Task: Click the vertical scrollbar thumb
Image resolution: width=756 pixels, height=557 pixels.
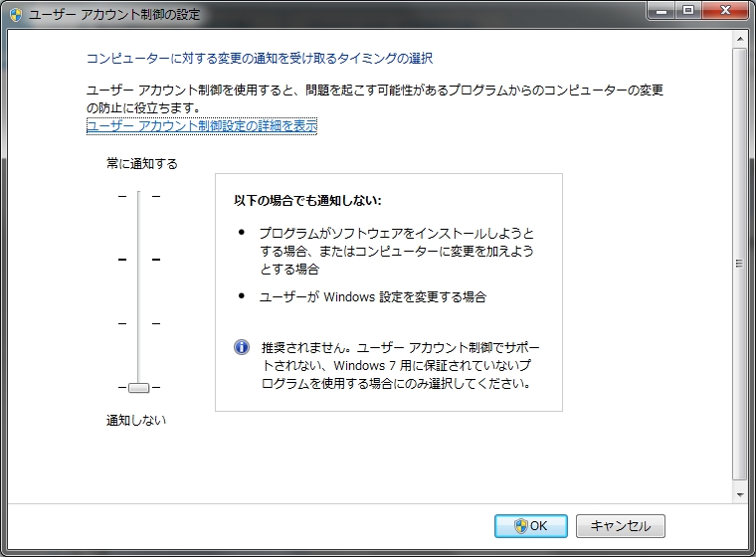Action: pyautogui.click(x=740, y=264)
